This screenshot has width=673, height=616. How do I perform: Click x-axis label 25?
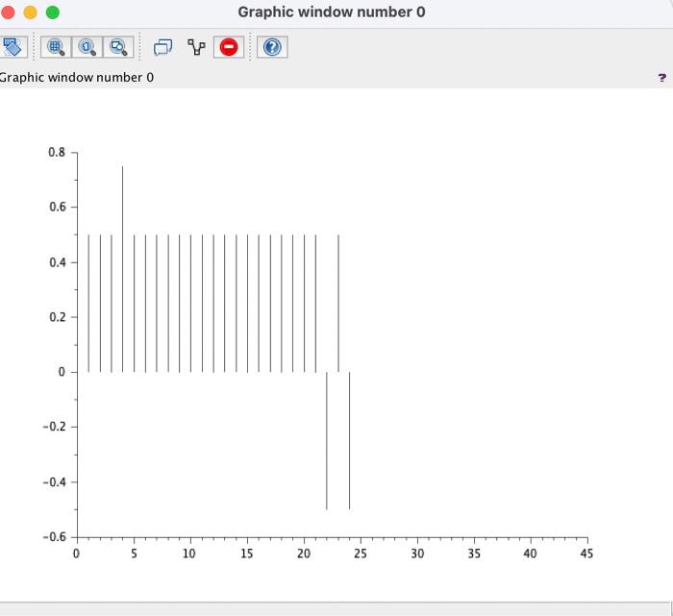(x=361, y=554)
